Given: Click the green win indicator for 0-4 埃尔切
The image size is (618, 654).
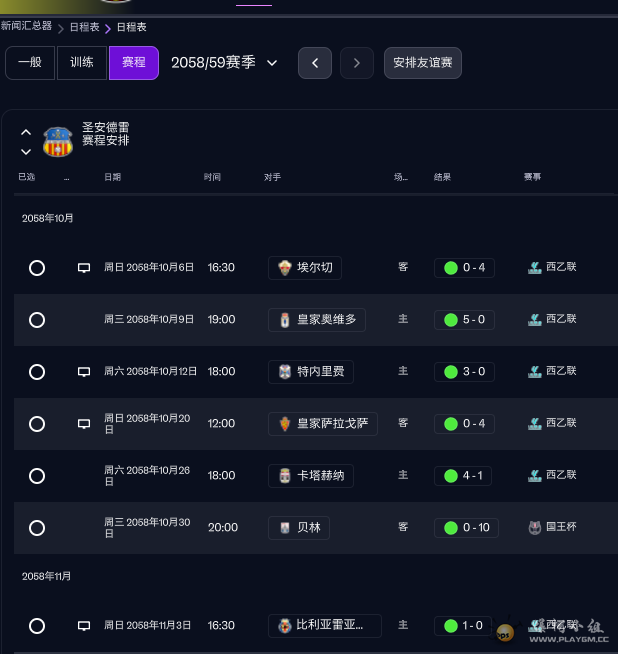Looking at the screenshot, I should [x=451, y=268].
